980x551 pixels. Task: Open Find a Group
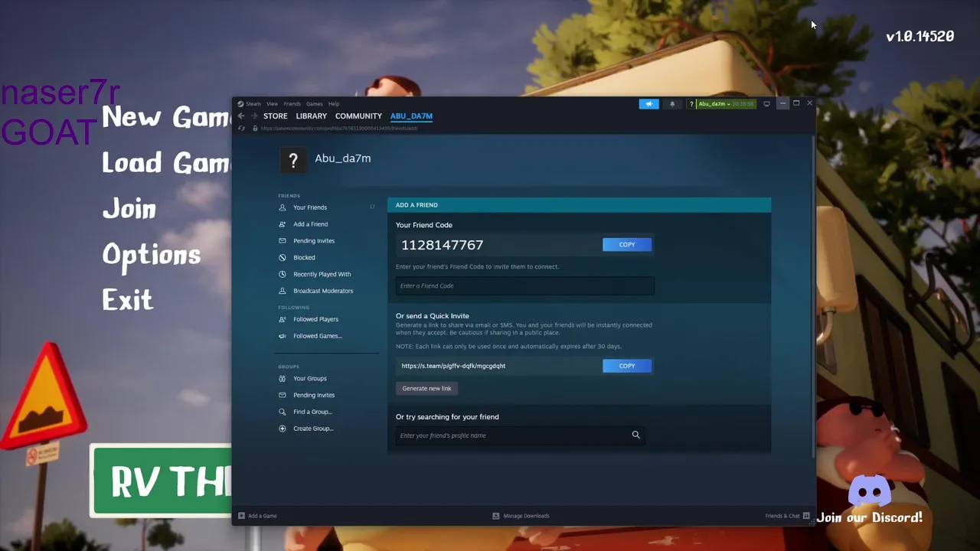312,412
